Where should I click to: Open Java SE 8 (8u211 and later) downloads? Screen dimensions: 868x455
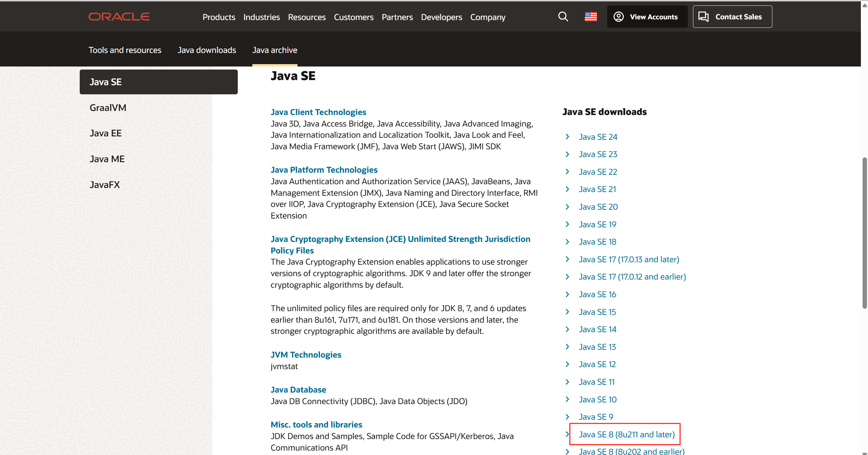pyautogui.click(x=626, y=434)
